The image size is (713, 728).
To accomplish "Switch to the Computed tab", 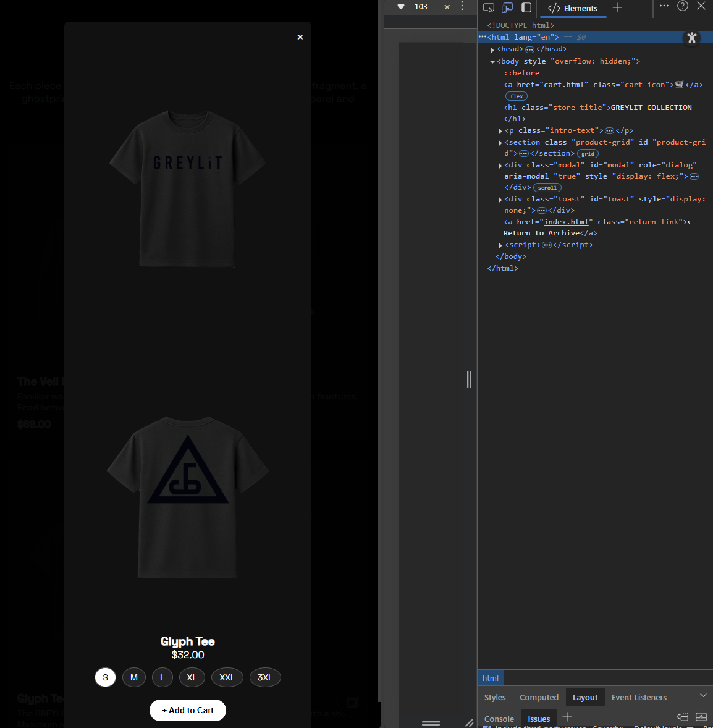I will (539, 697).
